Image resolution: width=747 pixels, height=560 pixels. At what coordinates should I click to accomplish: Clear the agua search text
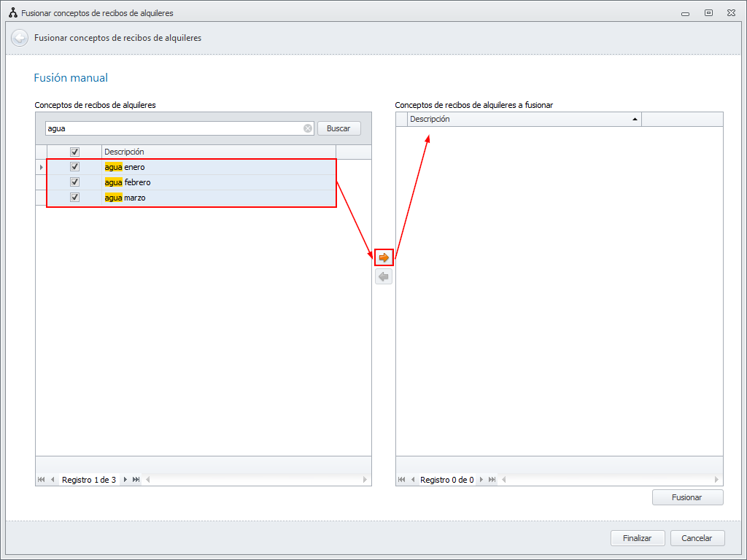[308, 128]
